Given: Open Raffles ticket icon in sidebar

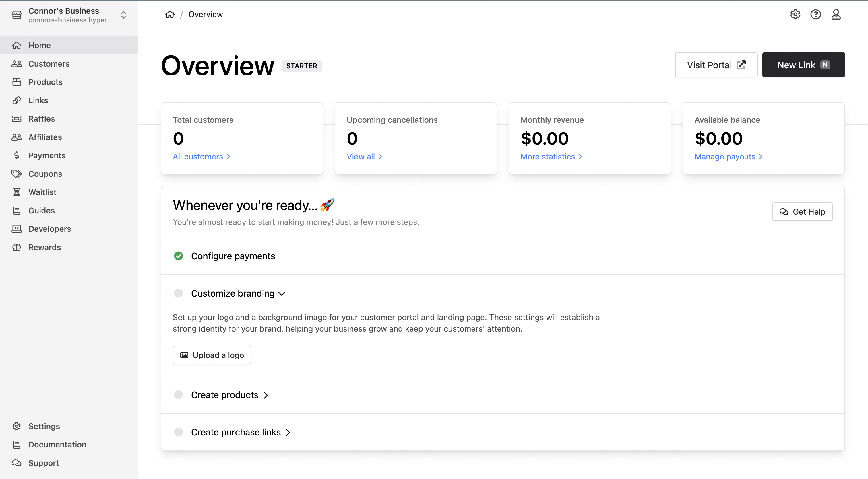Looking at the screenshot, I should pyautogui.click(x=17, y=119).
